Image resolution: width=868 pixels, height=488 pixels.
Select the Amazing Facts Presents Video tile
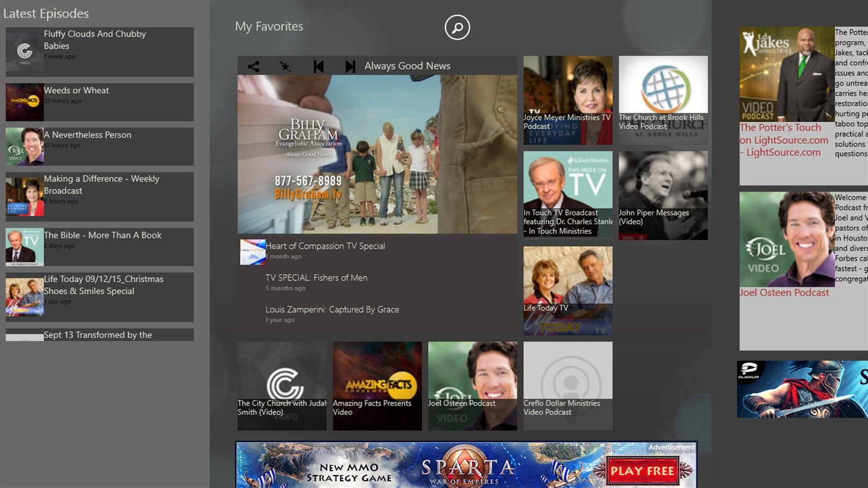377,385
